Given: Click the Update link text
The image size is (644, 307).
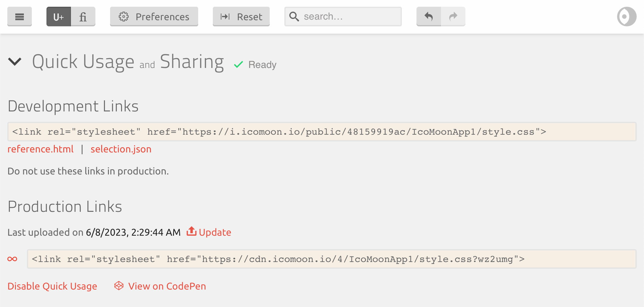Looking at the screenshot, I should click(215, 232).
